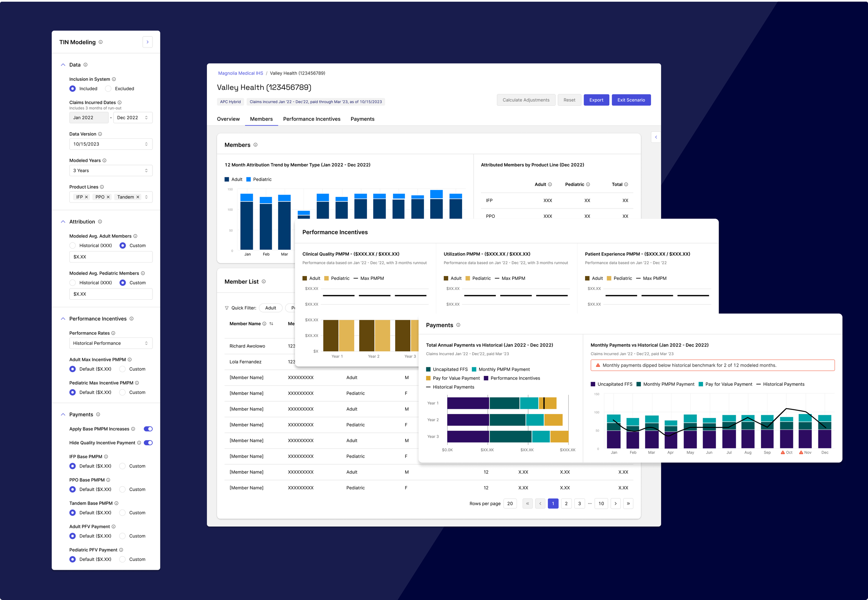
Task: Click info icon next to Payments chart title
Action: coord(458,325)
